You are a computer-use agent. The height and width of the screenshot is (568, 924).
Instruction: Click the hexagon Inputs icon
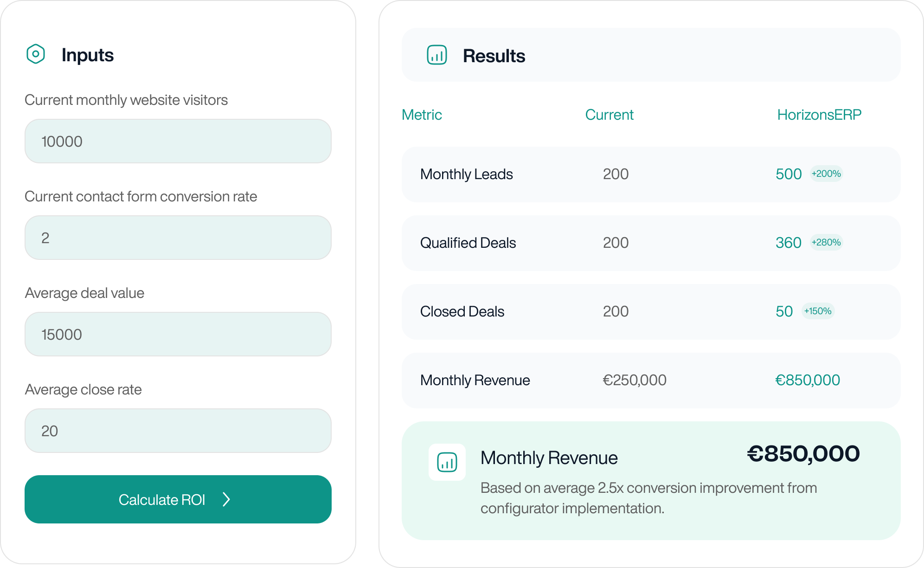(x=36, y=54)
